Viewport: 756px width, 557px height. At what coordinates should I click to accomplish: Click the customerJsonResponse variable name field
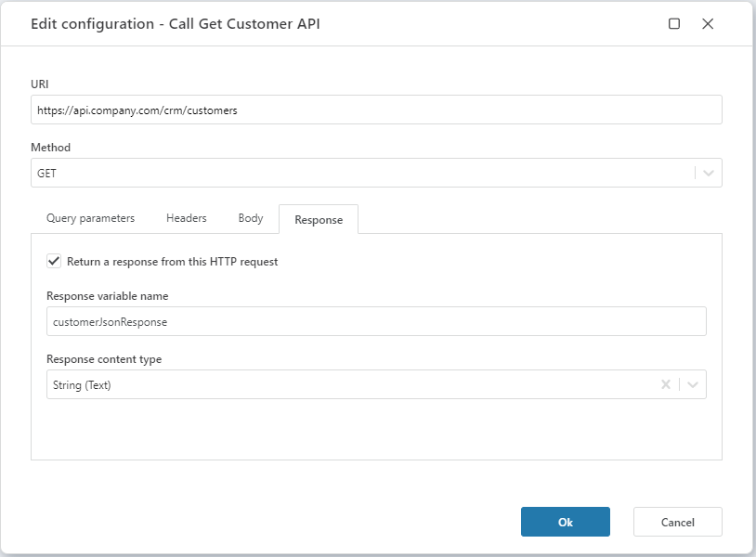[x=376, y=321]
